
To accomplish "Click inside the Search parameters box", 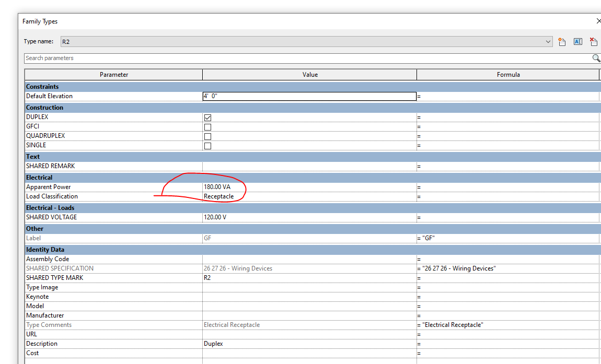I will [x=209, y=58].
